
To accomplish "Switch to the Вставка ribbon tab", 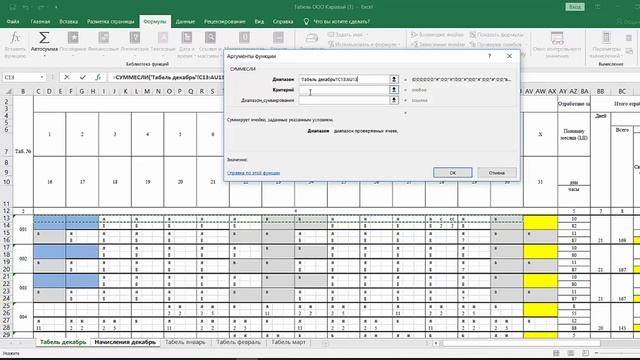I will 68,22.
